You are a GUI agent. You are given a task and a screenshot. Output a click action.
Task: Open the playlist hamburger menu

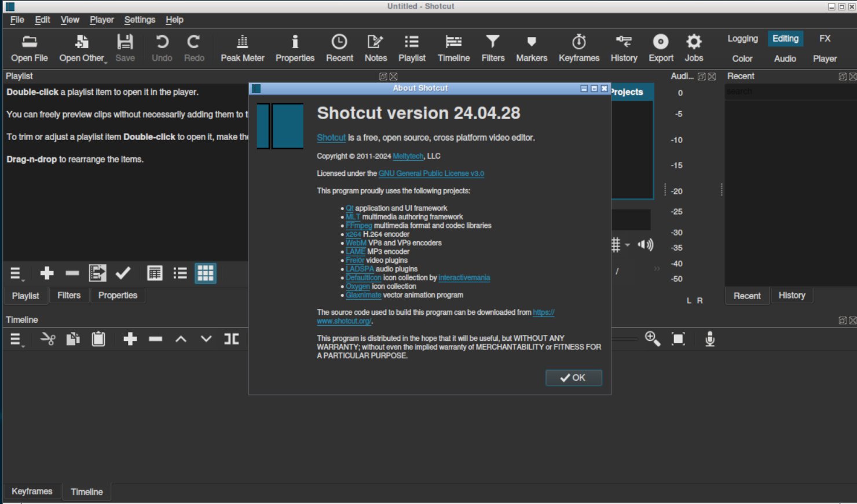[16, 274]
